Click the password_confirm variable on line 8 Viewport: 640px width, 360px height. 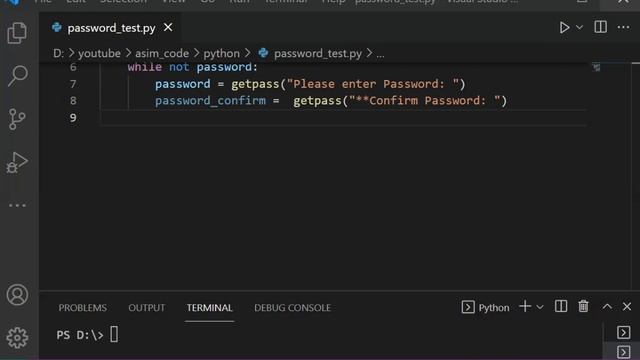coord(210,101)
